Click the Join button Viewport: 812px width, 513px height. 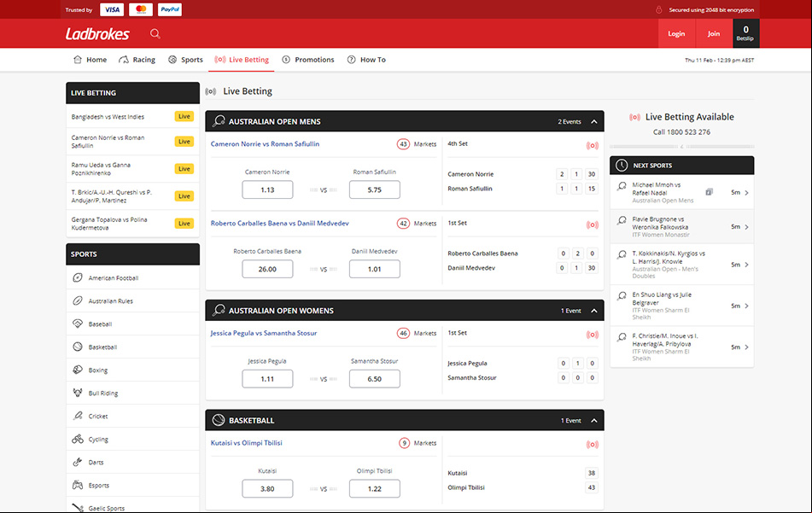[x=714, y=33]
